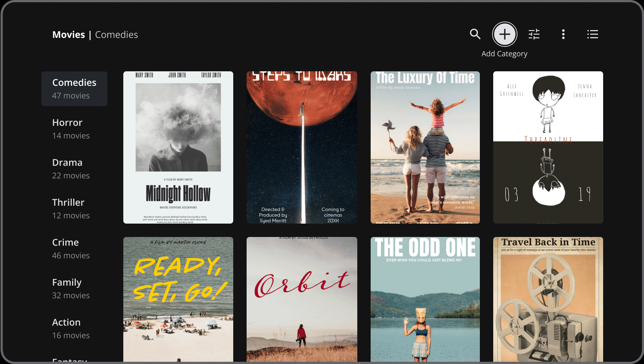Screen dimensions: 644x364
Task: Open the three-dot more options menu
Action: [563, 34]
